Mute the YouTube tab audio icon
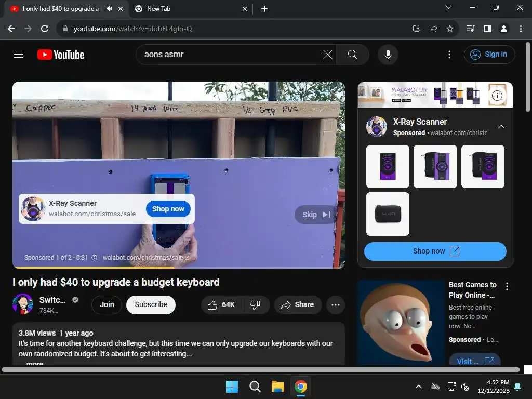 coord(109,9)
